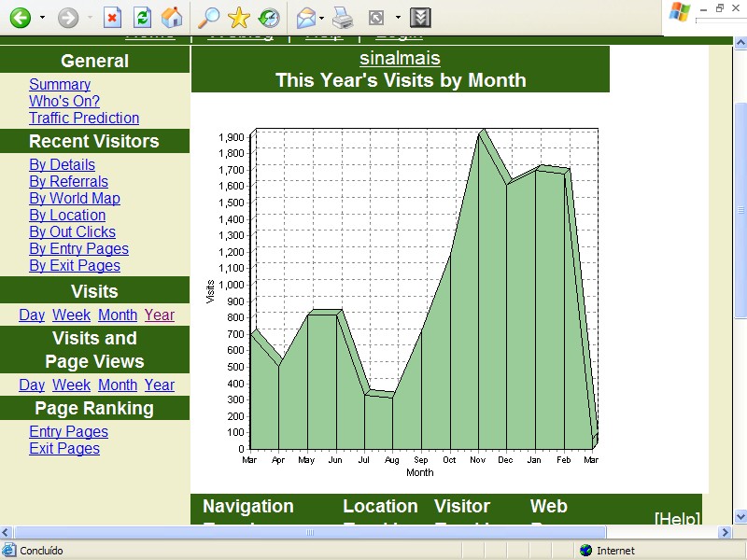Click the General section header
The width and height of the screenshot is (747, 560).
(95, 61)
